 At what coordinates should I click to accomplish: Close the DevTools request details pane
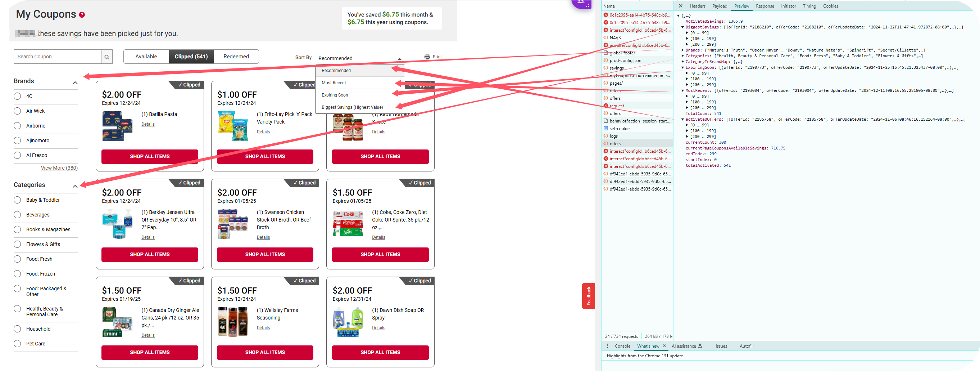(680, 6)
